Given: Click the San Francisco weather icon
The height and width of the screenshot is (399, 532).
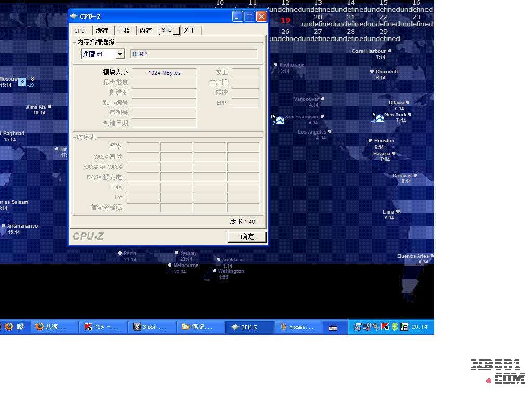Looking at the screenshot, I should coord(280,120).
